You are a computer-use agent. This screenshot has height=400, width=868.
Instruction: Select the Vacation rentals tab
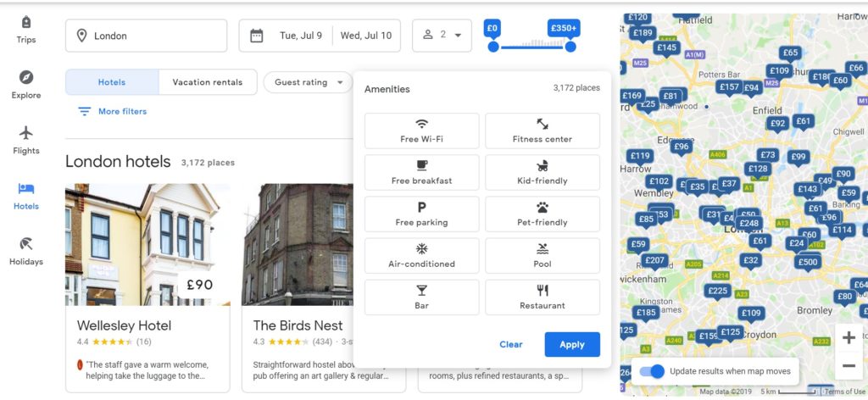click(x=208, y=82)
